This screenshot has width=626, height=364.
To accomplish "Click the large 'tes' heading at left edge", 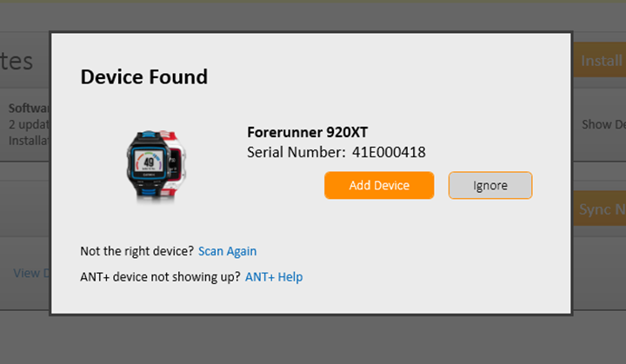I will [17, 62].
